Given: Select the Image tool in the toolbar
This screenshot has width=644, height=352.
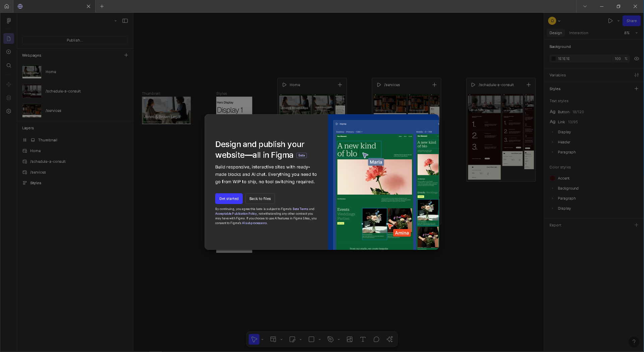Looking at the screenshot, I should [349, 339].
